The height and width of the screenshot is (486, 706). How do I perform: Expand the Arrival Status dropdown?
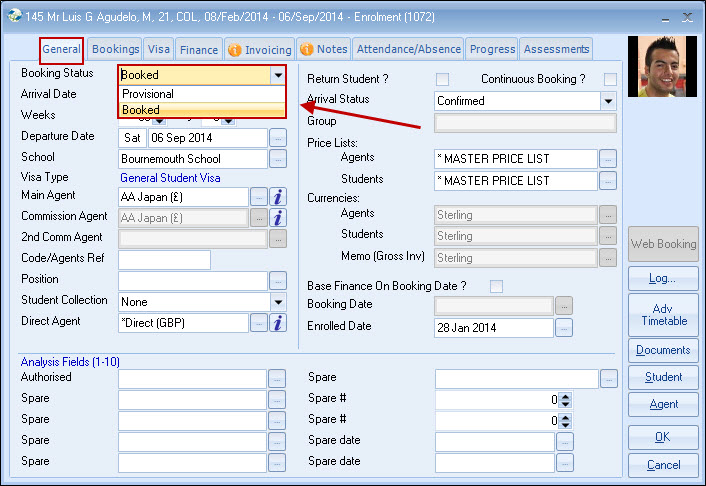coord(607,101)
